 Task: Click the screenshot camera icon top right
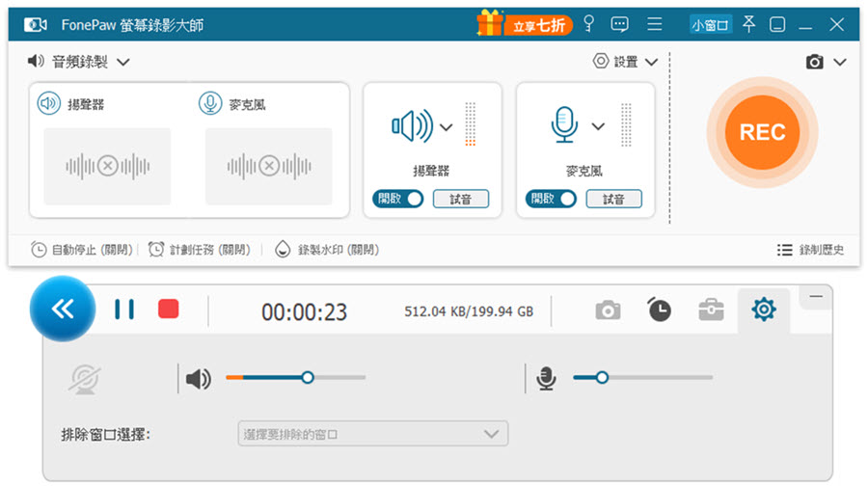(814, 62)
